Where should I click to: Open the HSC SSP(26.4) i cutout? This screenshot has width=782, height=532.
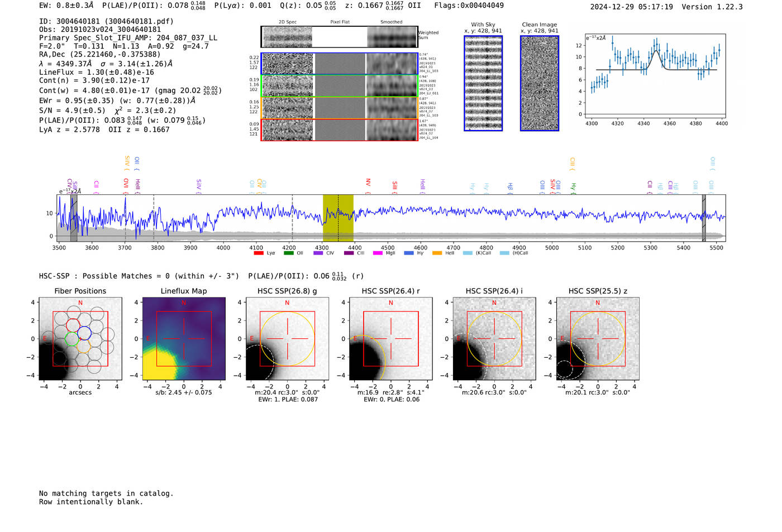tap(494, 339)
